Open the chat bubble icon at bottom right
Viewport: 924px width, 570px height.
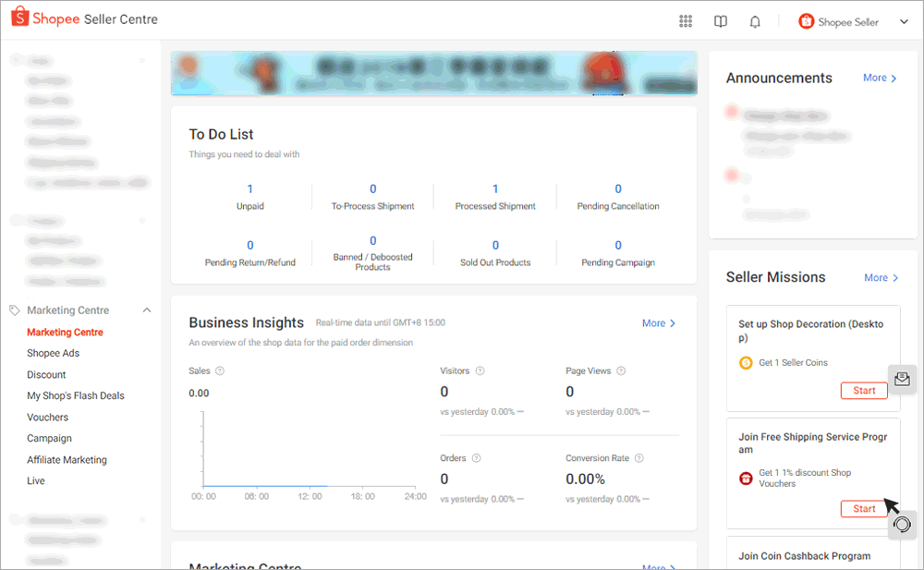tap(901, 525)
